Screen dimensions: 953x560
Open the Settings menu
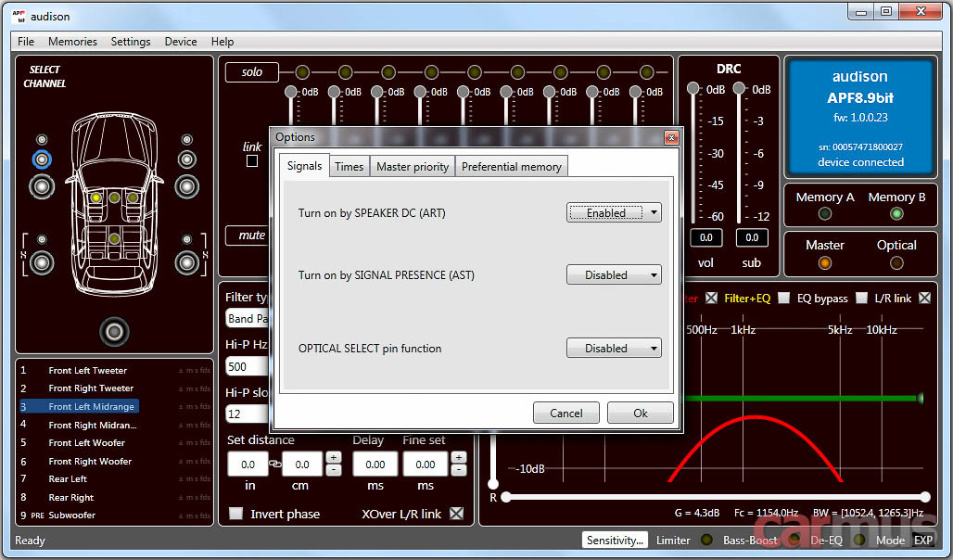pyautogui.click(x=131, y=42)
